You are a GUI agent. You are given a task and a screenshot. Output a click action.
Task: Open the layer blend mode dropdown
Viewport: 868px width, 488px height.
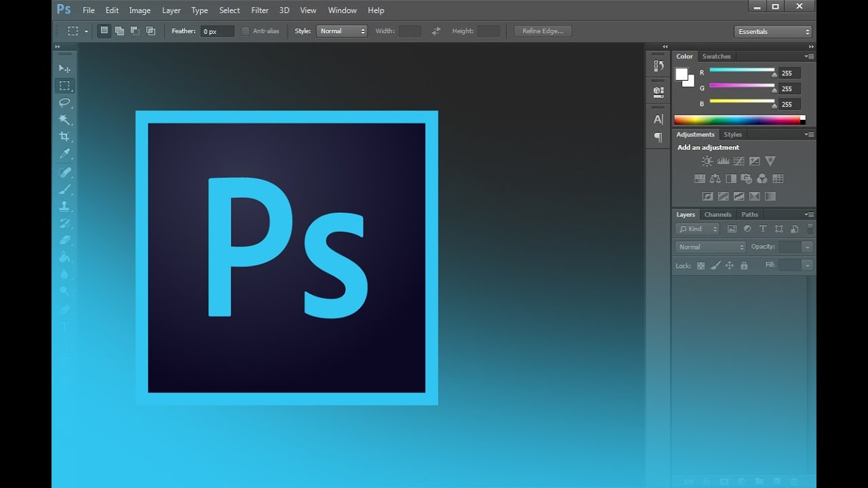click(x=710, y=247)
